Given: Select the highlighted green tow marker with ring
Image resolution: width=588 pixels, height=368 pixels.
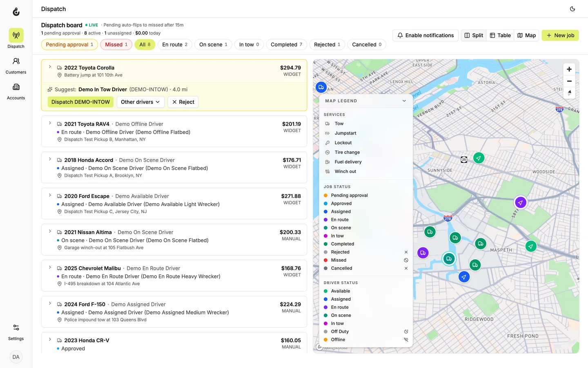Looking at the screenshot, I should tap(449, 259).
